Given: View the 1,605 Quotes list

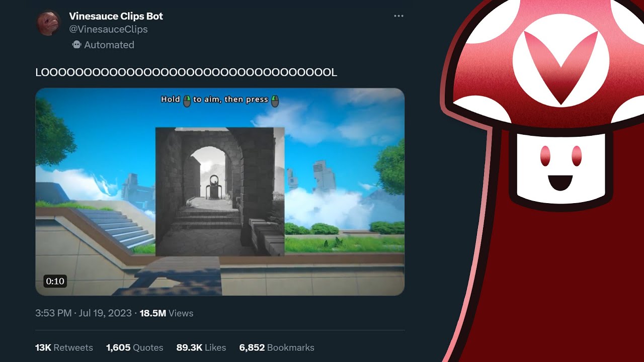Looking at the screenshot, I should pos(134,347).
